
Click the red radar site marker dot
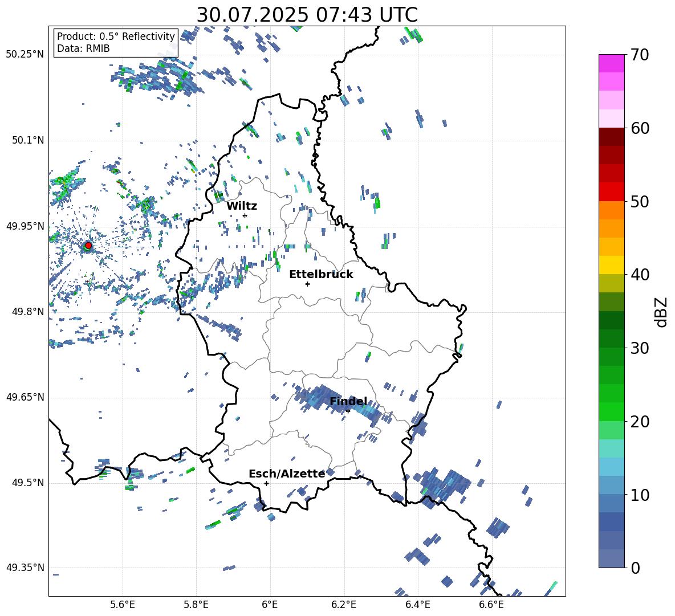point(88,246)
